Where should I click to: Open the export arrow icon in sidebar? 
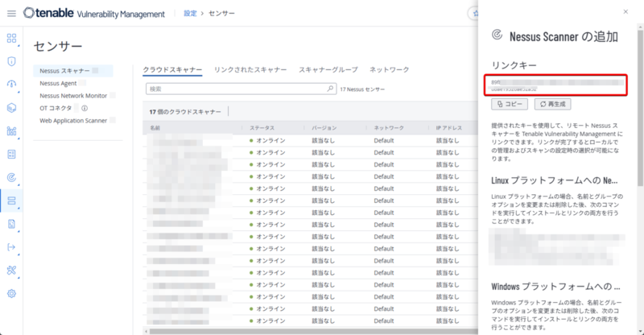click(x=11, y=247)
